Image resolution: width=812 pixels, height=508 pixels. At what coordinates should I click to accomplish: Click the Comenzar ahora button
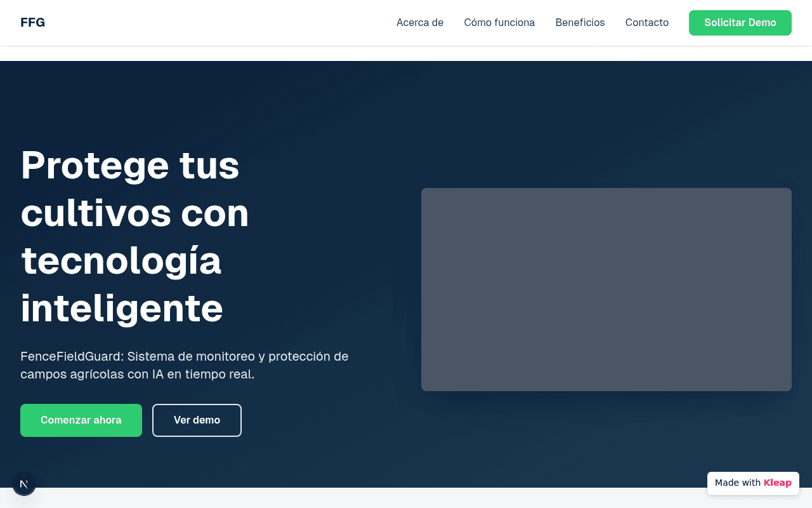[81, 420]
